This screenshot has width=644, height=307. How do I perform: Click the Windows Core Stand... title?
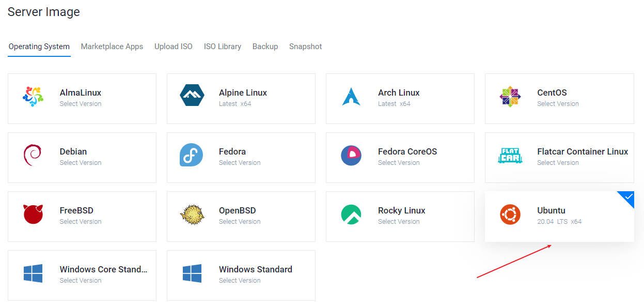(103, 270)
